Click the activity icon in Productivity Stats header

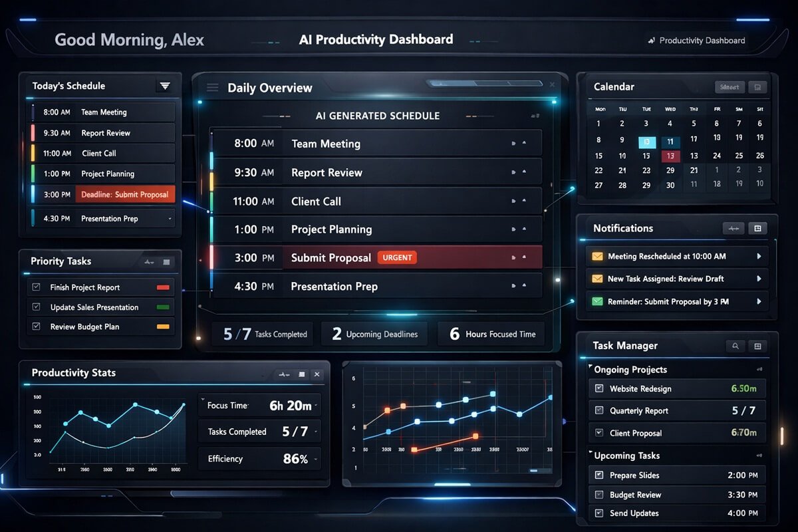(x=283, y=374)
